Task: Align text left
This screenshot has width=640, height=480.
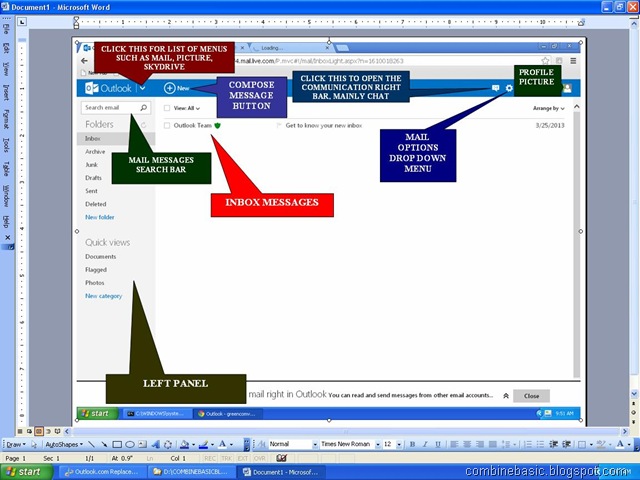Action: click(x=454, y=444)
